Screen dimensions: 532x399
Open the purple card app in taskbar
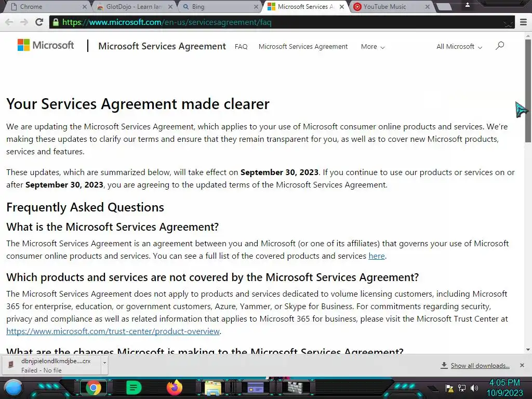pos(255,388)
